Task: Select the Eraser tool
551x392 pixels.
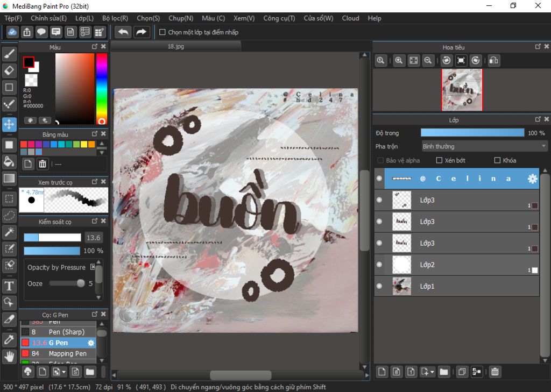Action: coord(9,70)
